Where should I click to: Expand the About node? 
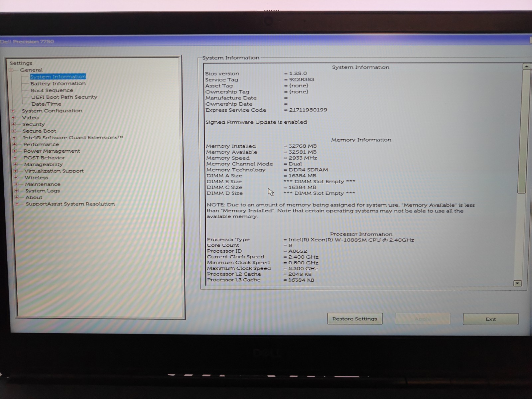point(17,197)
